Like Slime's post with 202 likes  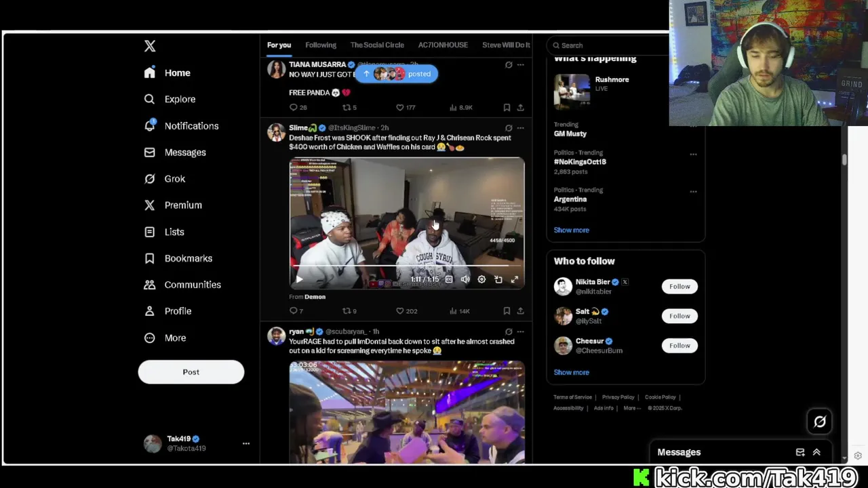(x=406, y=311)
